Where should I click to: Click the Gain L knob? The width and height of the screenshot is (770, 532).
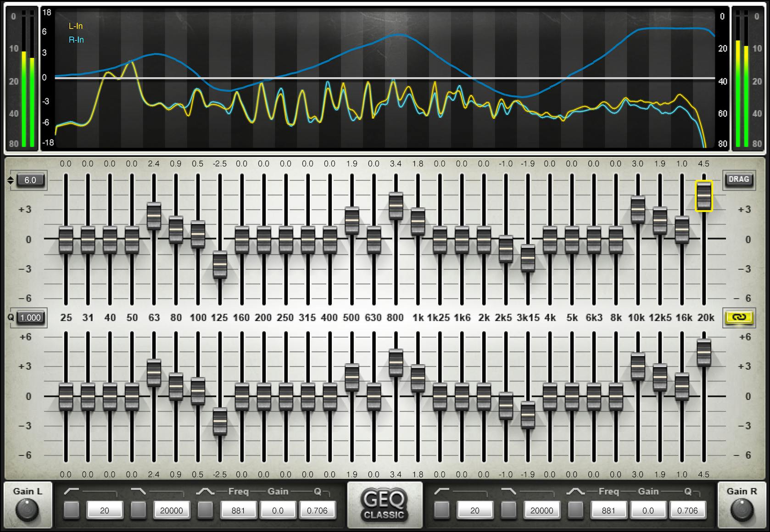coord(26,510)
